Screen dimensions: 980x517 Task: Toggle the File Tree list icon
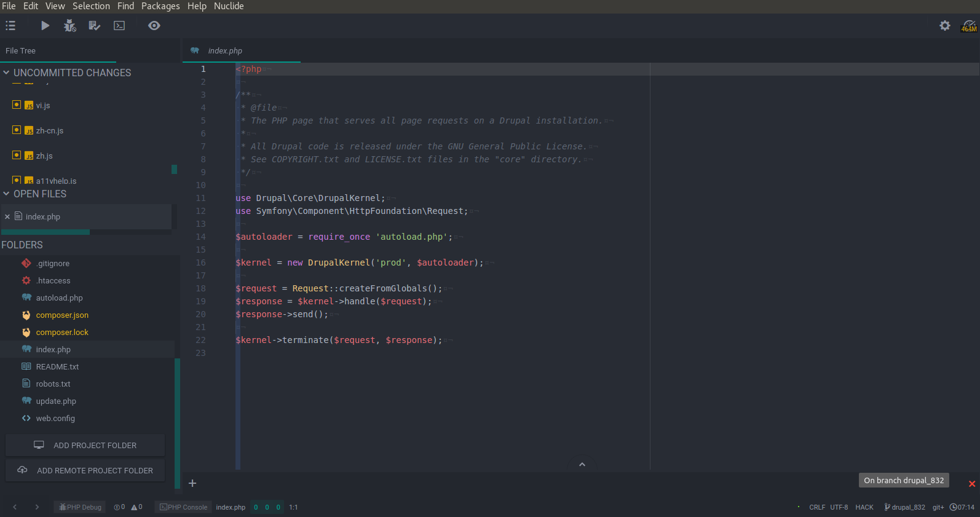point(10,26)
